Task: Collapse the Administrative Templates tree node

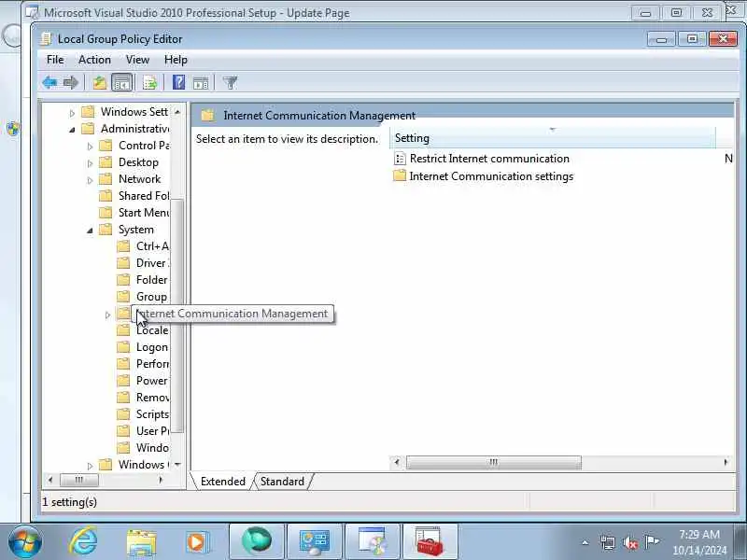Action: (x=72, y=130)
